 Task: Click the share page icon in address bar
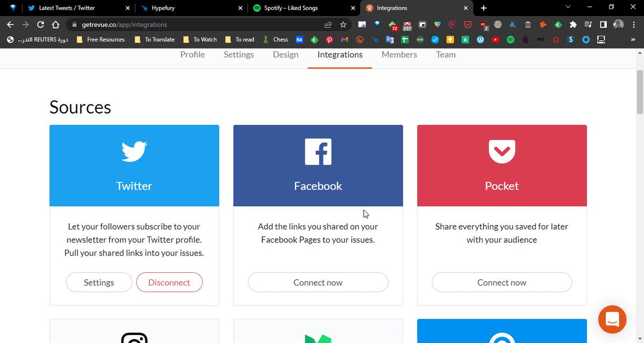pos(328,25)
